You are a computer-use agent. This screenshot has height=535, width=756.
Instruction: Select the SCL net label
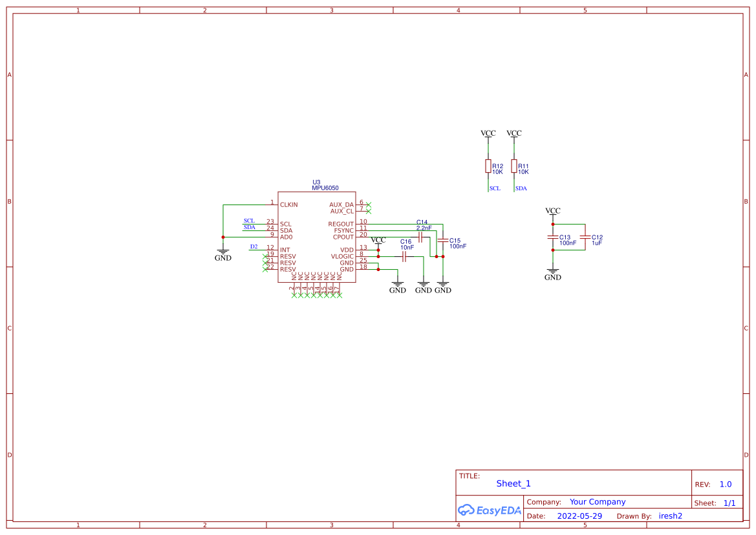tap(250, 220)
